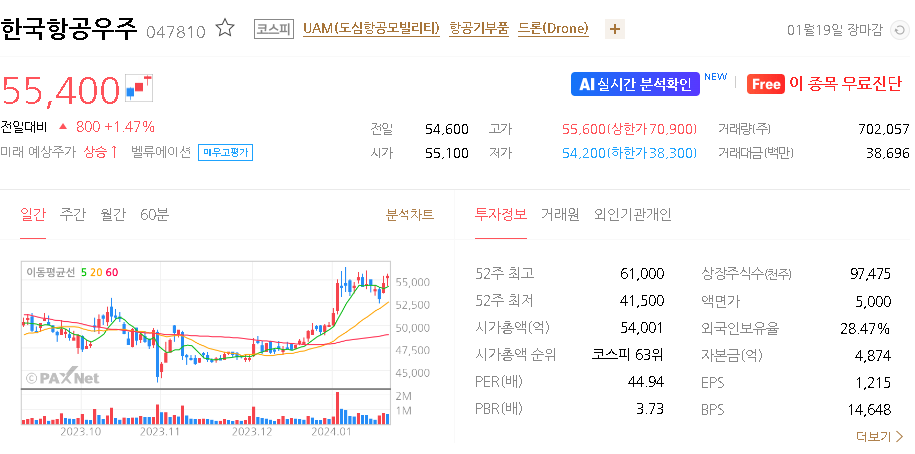Image resolution: width=915 pixels, height=454 pixels.
Task: Click the 52주 최저 value 41,500
Action: [642, 301]
